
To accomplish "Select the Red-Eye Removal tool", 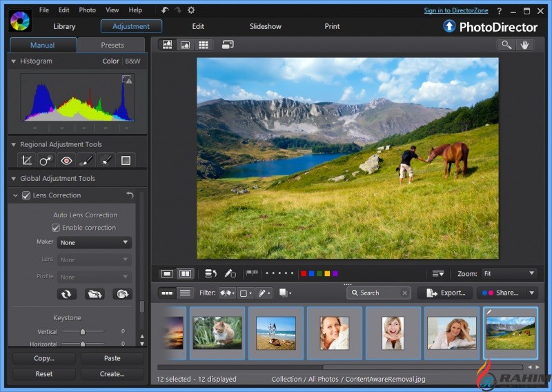I will click(x=66, y=161).
